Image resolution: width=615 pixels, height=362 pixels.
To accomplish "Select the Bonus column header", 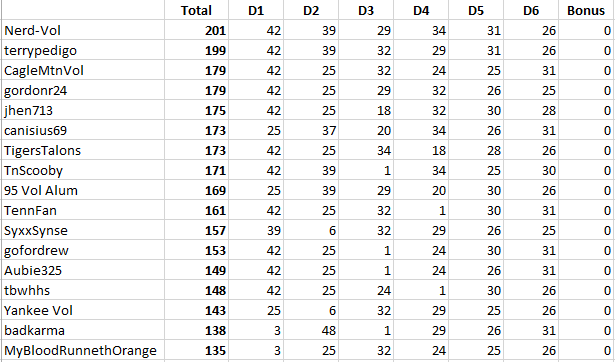I will coord(586,10).
